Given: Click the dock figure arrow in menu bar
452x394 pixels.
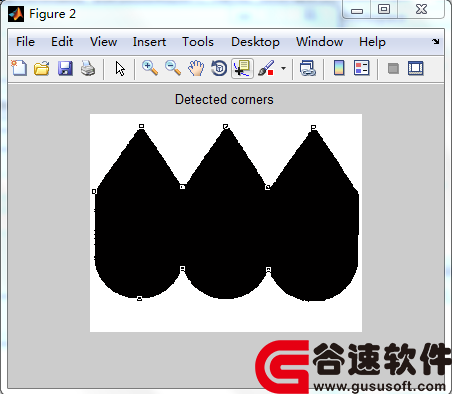Looking at the screenshot, I should [x=436, y=42].
